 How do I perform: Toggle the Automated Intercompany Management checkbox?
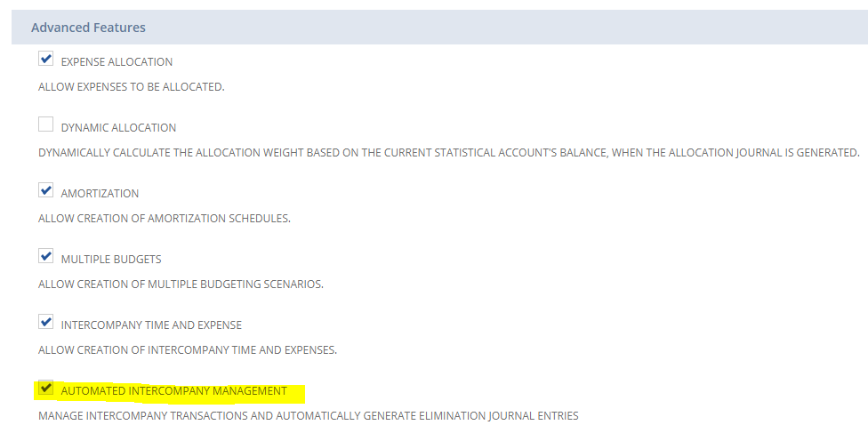(x=46, y=389)
